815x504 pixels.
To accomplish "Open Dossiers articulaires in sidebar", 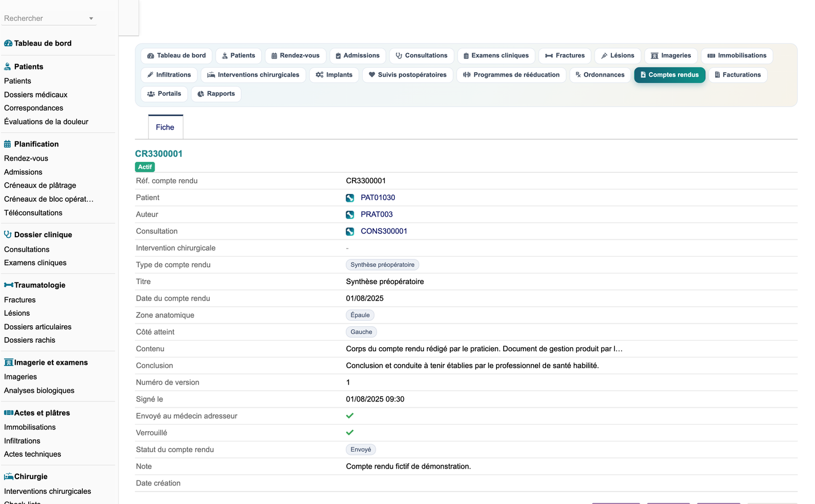I will [38, 327].
